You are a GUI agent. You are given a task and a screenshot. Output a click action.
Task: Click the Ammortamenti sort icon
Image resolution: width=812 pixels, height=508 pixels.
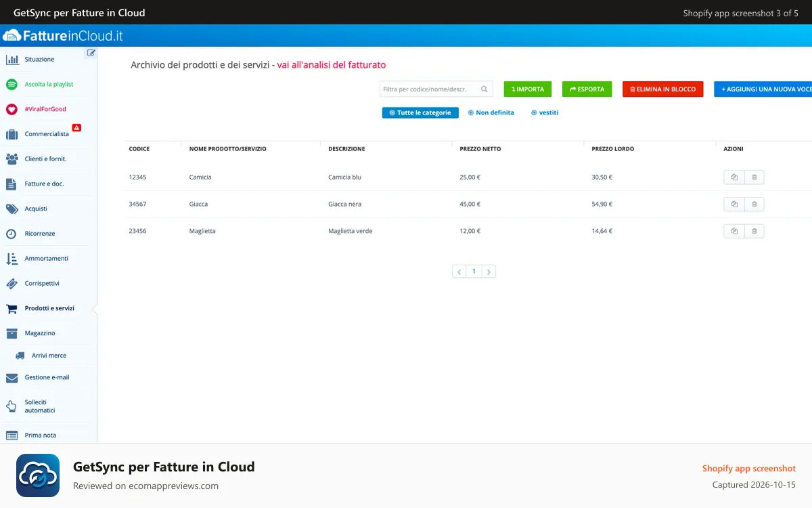(x=12, y=259)
